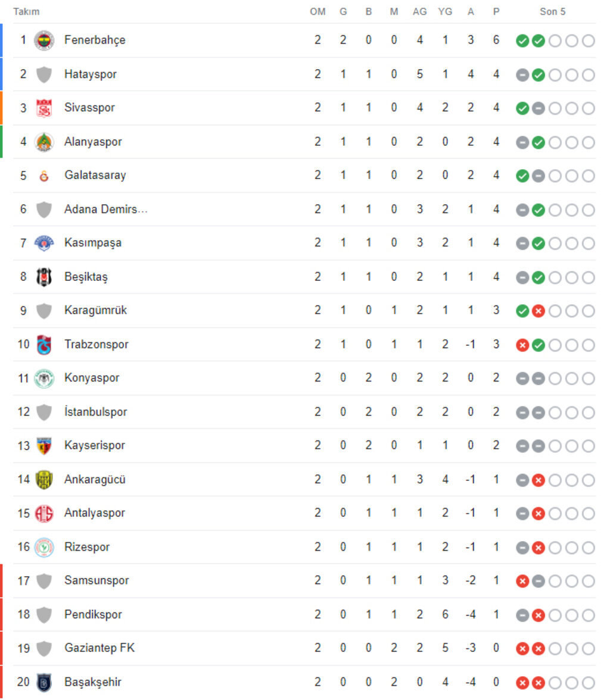Open the Hatayspor team link
The width and height of the screenshot is (610, 700).
click(x=91, y=74)
